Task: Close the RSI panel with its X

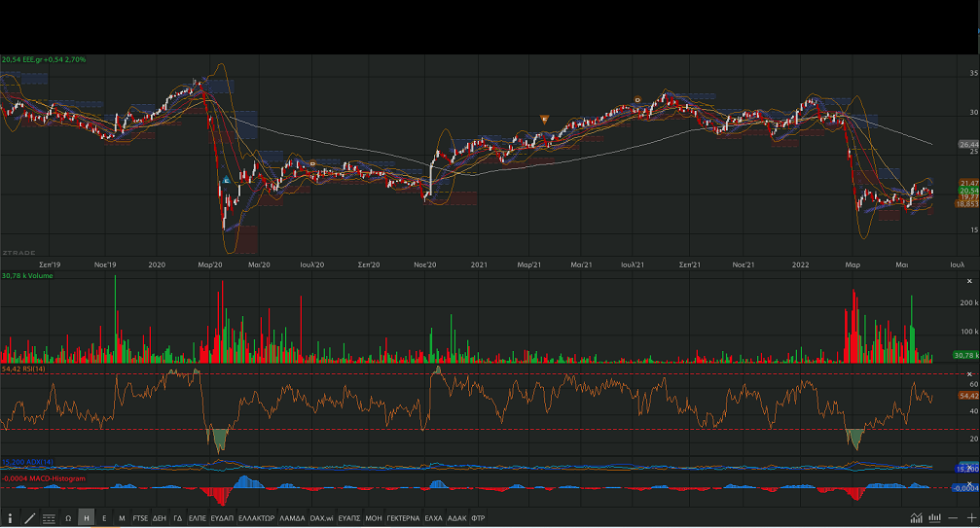Action: pos(968,373)
